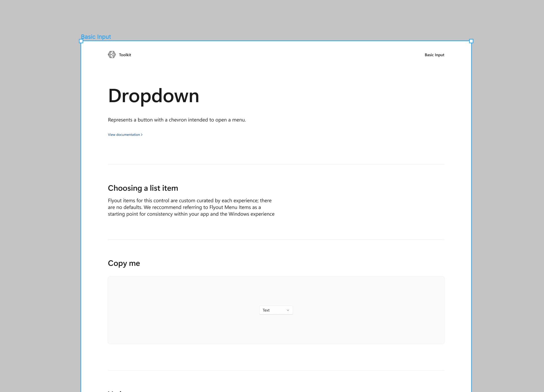Click the top-left selection handle of the frame
The height and width of the screenshot is (392, 544).
point(81,41)
